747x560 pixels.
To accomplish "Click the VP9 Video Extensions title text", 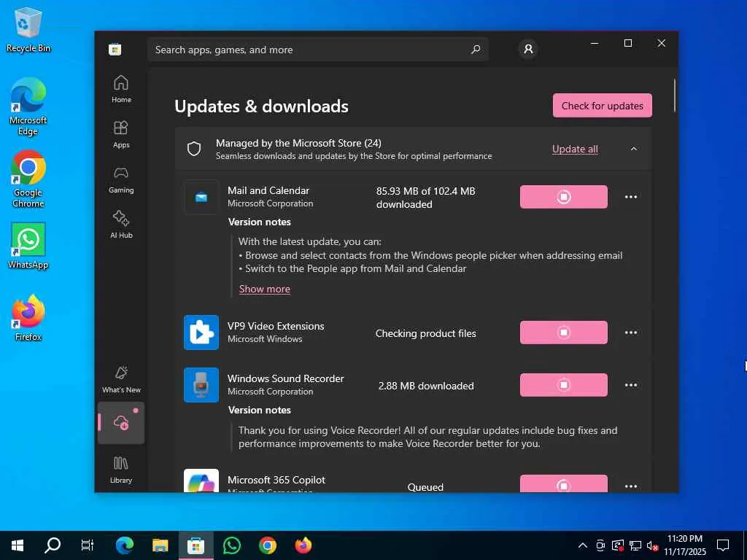I will coord(276,326).
